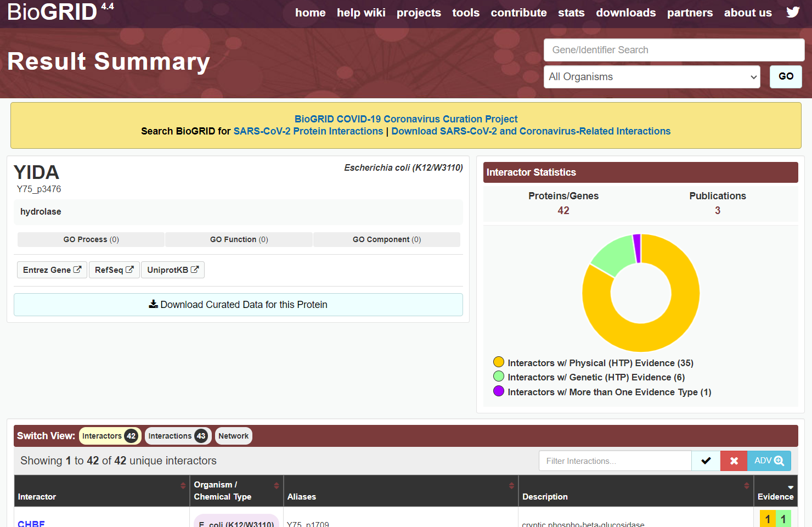
Task: Click Interactor Statistics panel header
Action: click(641, 172)
